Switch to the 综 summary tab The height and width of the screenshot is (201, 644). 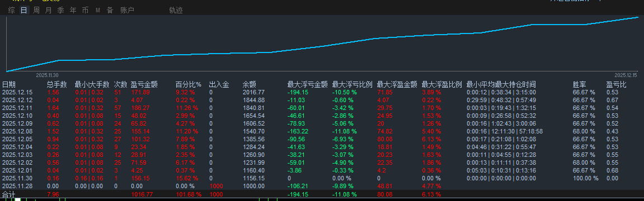(12, 11)
